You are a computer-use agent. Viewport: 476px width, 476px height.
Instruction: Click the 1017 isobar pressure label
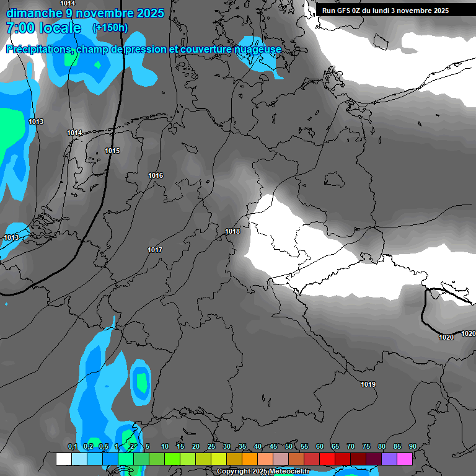tap(155, 250)
